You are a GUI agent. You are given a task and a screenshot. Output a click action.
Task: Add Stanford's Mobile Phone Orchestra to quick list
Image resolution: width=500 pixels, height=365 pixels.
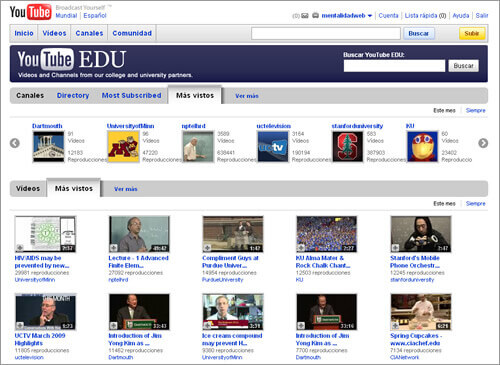pos(395,248)
